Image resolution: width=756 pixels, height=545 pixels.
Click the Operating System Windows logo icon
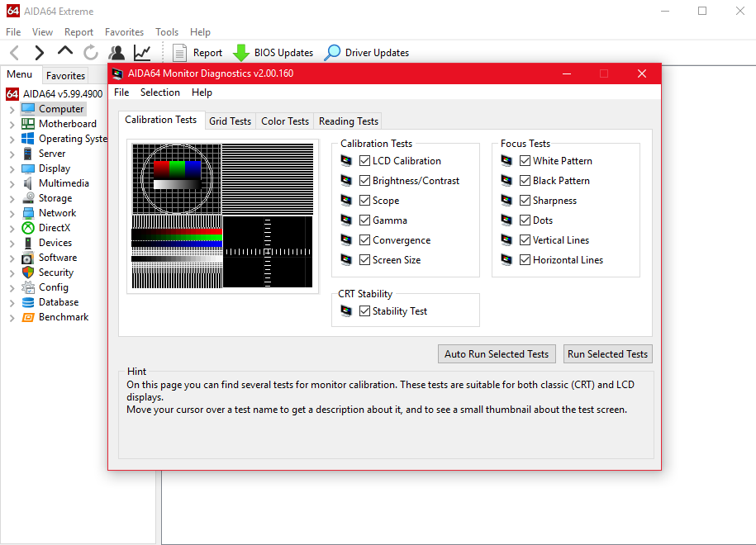click(x=28, y=139)
